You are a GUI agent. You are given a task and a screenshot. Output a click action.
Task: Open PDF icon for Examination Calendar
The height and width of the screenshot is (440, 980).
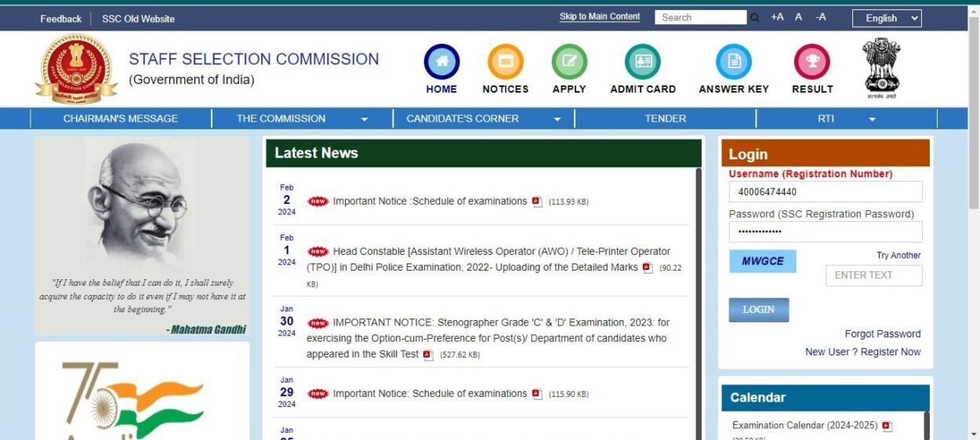(887, 426)
